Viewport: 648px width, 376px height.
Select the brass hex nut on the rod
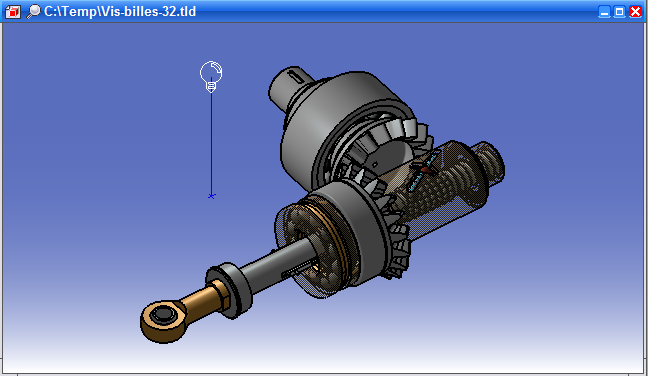tap(220, 294)
